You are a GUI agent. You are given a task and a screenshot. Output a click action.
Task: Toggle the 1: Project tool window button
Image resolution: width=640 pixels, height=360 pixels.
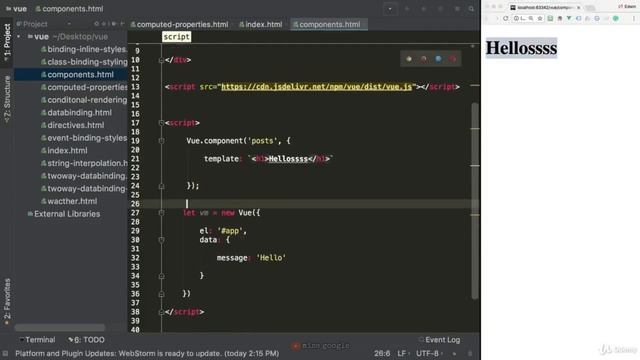pyautogui.click(x=7, y=42)
